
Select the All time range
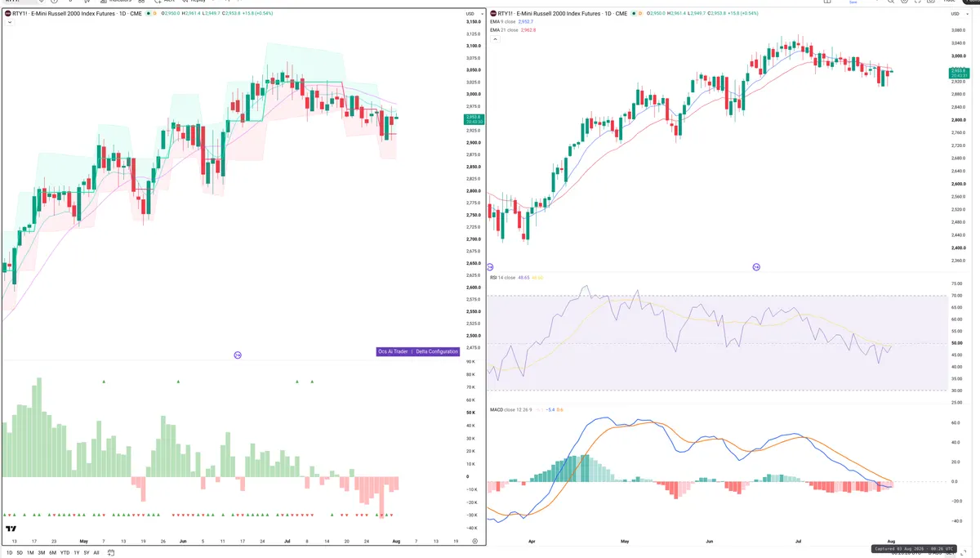(x=96, y=552)
